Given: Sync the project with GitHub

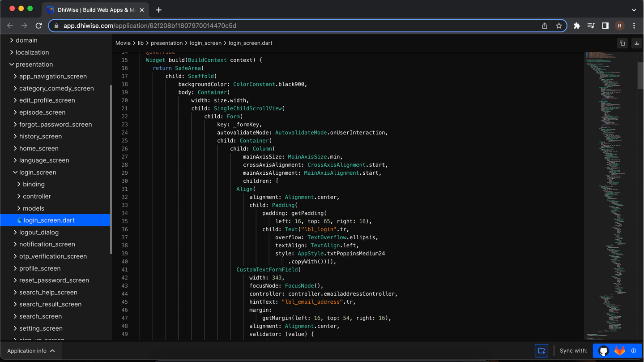Looking at the screenshot, I should pos(603,351).
